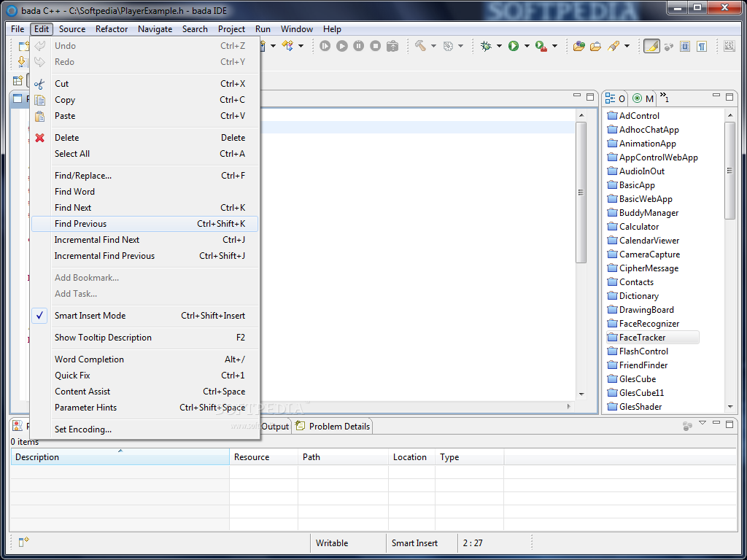
Task: Click editor vertical scrollbar thumb
Action: (581, 192)
